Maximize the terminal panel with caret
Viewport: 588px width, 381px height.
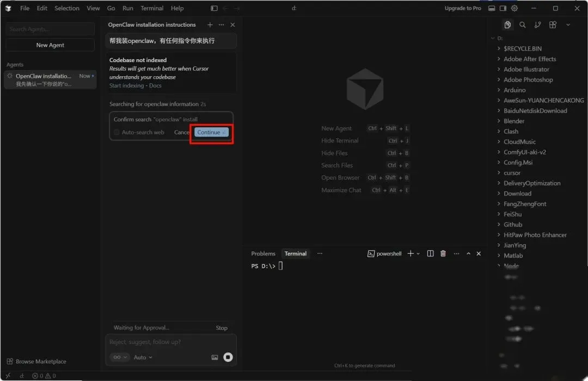click(468, 254)
